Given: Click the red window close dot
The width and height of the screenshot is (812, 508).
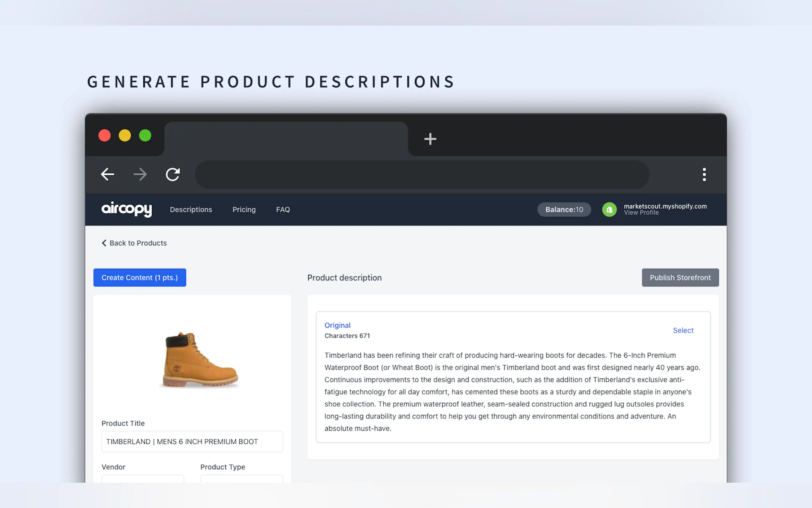Looking at the screenshot, I should (x=105, y=135).
